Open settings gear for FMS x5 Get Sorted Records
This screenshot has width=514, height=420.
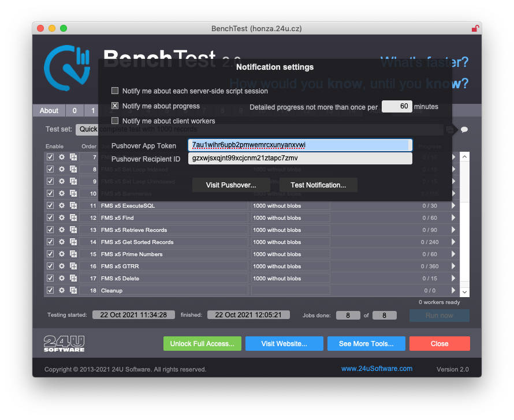pyautogui.click(x=62, y=242)
